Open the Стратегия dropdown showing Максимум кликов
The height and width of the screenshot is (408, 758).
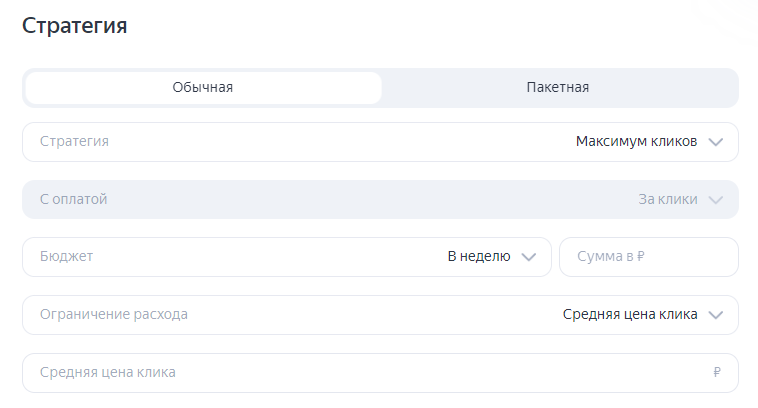(x=380, y=142)
